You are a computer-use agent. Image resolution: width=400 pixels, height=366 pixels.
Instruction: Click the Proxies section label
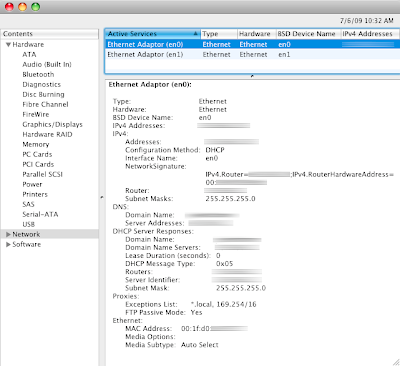[x=126, y=296]
